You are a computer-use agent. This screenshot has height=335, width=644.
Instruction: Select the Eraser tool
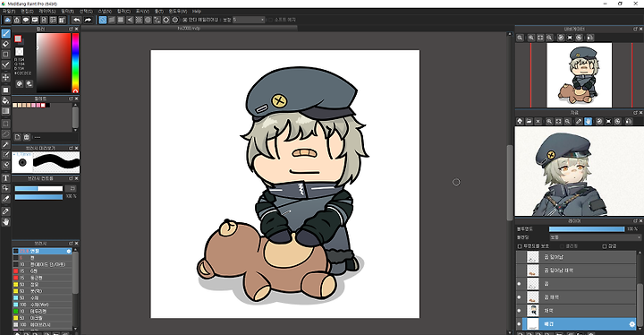(x=5, y=44)
